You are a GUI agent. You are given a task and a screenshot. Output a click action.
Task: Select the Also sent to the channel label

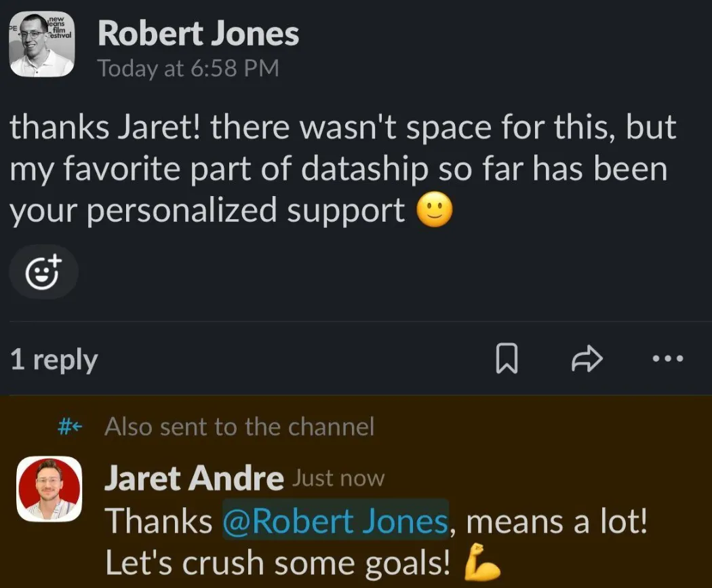[x=239, y=427]
